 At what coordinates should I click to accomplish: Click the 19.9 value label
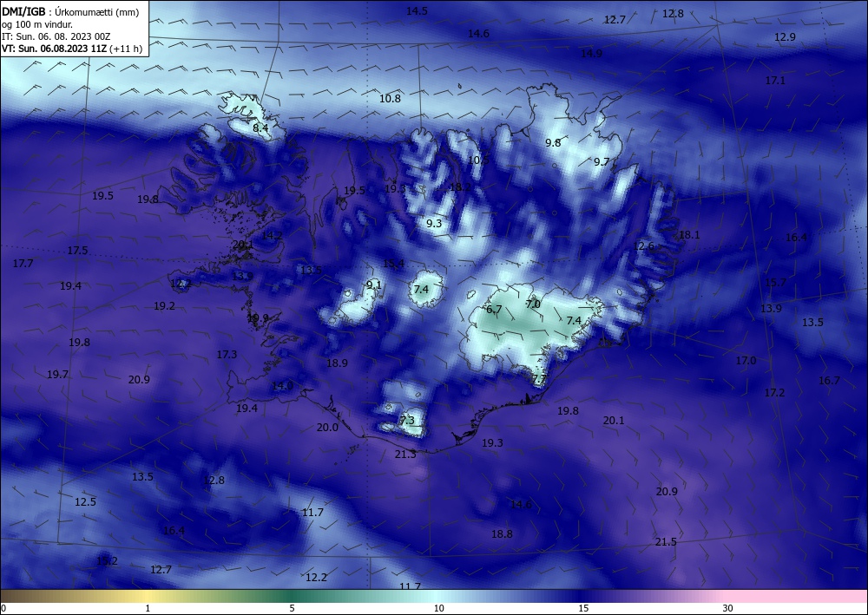click(x=258, y=317)
